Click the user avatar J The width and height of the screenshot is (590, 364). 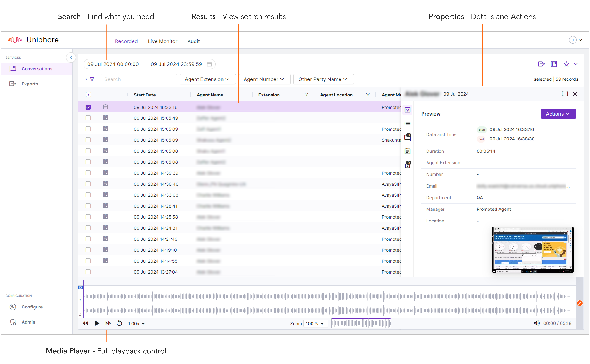(x=573, y=40)
